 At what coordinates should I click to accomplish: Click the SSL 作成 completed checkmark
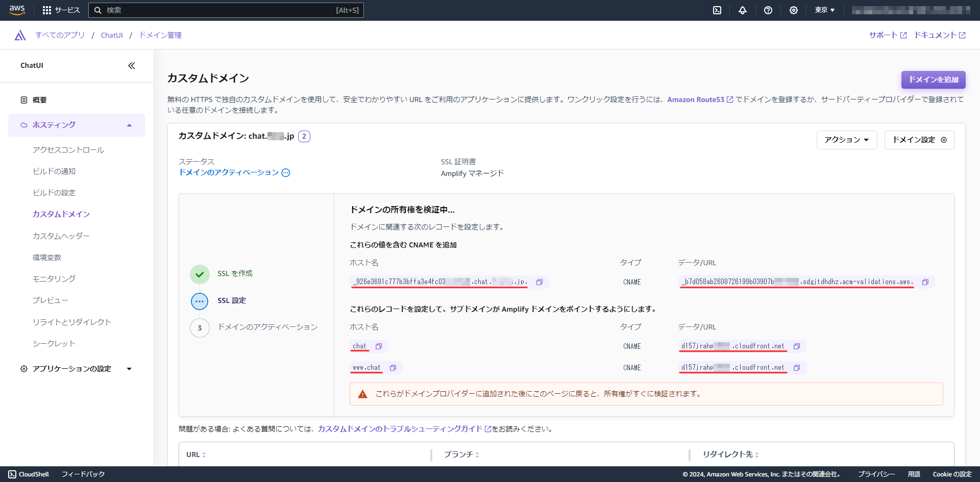coord(200,274)
